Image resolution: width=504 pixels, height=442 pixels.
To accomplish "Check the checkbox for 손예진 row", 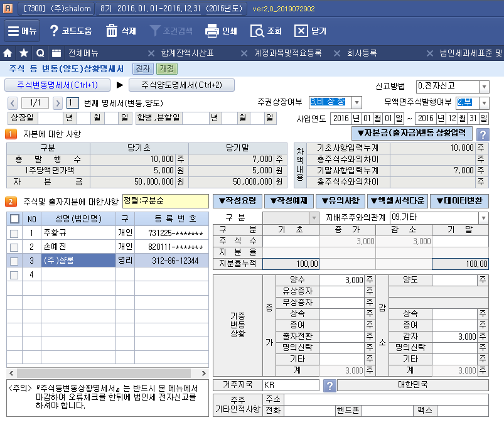I will (x=14, y=247).
